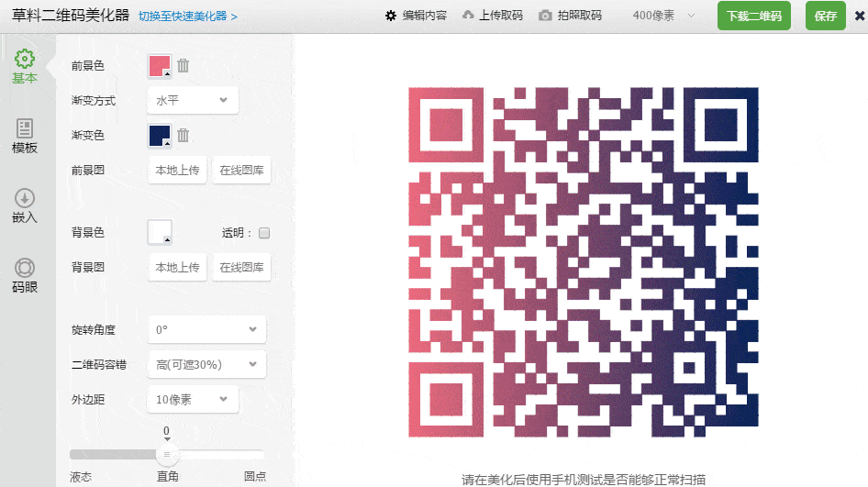The image size is (868, 487).
Task: Click the 液态 slider label
Action: point(81,477)
